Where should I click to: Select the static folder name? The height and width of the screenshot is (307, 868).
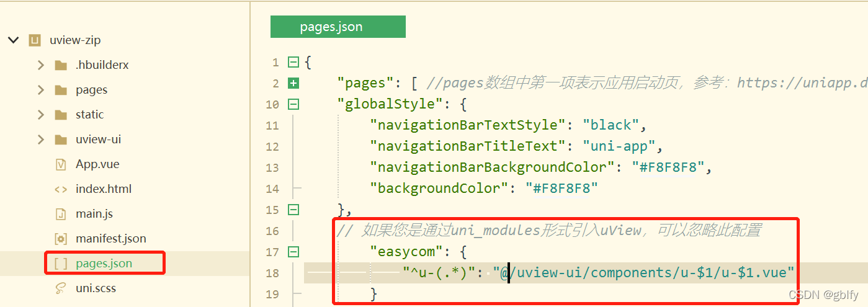(x=90, y=115)
